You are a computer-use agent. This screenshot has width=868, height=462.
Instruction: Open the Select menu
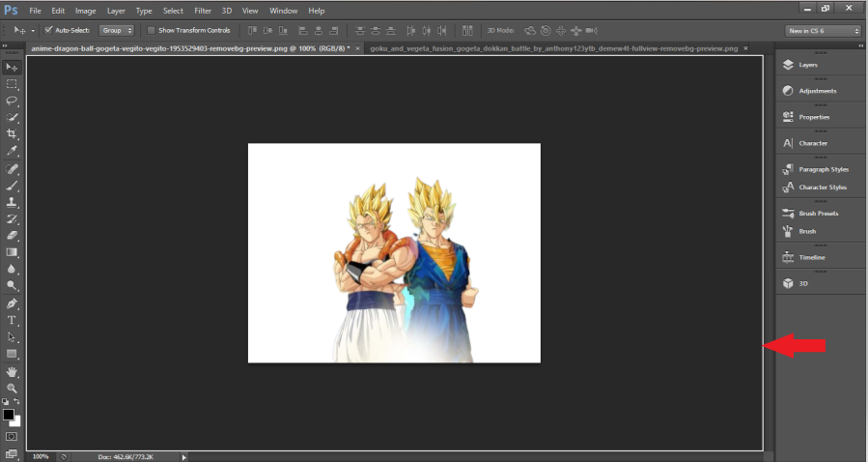(x=173, y=11)
